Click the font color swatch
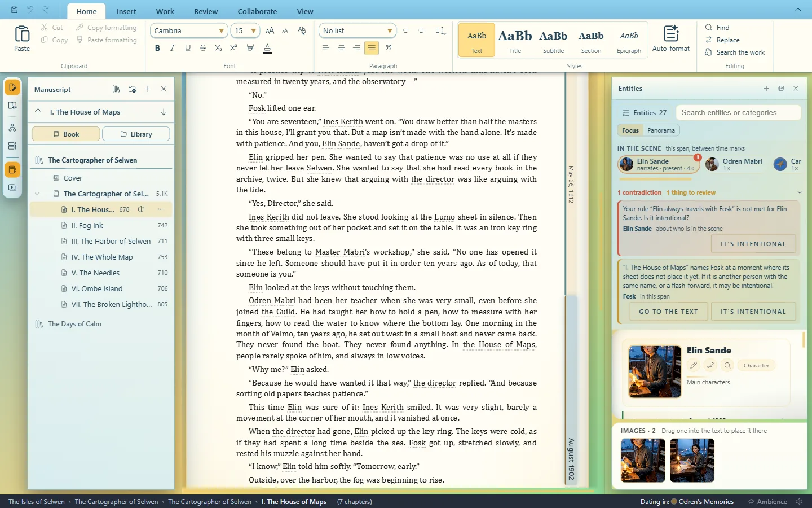The height and width of the screenshot is (508, 812). click(267, 49)
